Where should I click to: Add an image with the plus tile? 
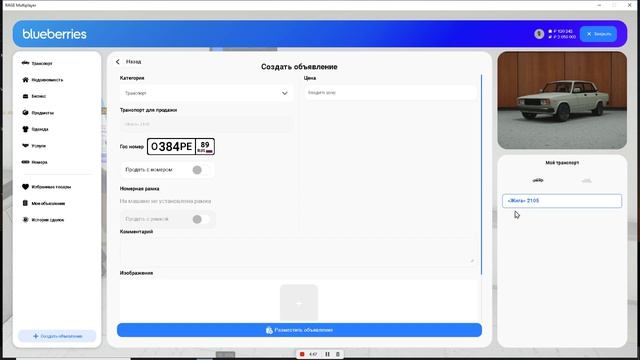point(299,303)
